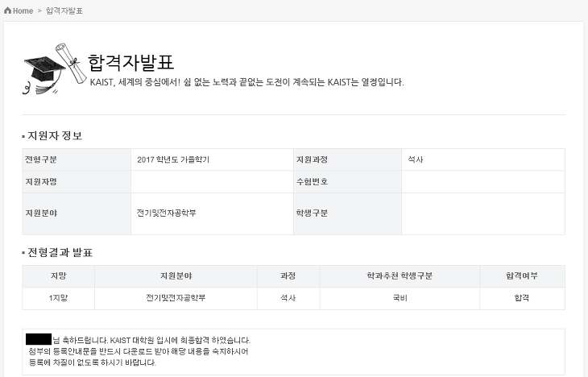Click the 지원과정 label cell

(348, 159)
